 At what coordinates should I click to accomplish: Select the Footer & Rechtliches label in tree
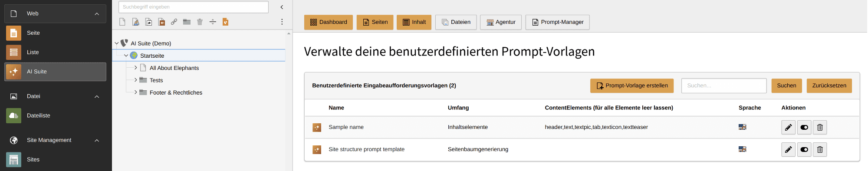point(176,92)
